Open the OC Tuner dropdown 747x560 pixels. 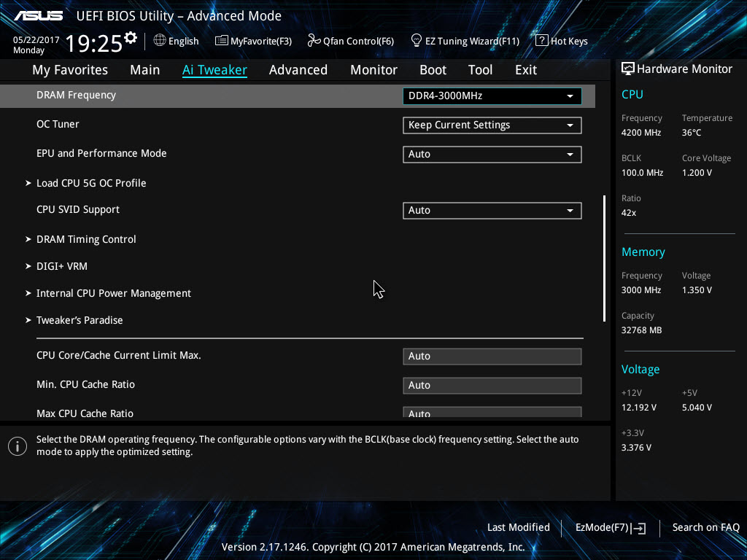(x=492, y=125)
